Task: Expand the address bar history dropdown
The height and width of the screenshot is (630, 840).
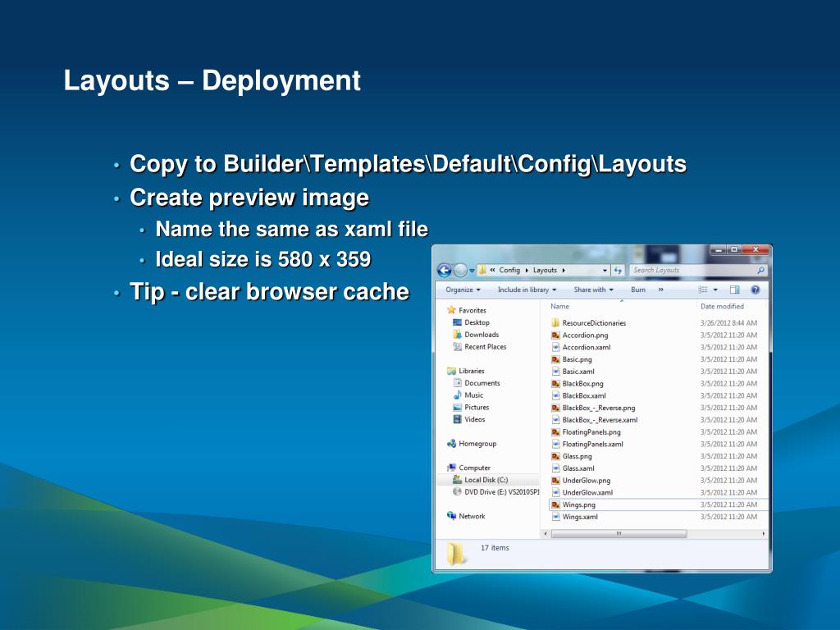Action: [605, 271]
